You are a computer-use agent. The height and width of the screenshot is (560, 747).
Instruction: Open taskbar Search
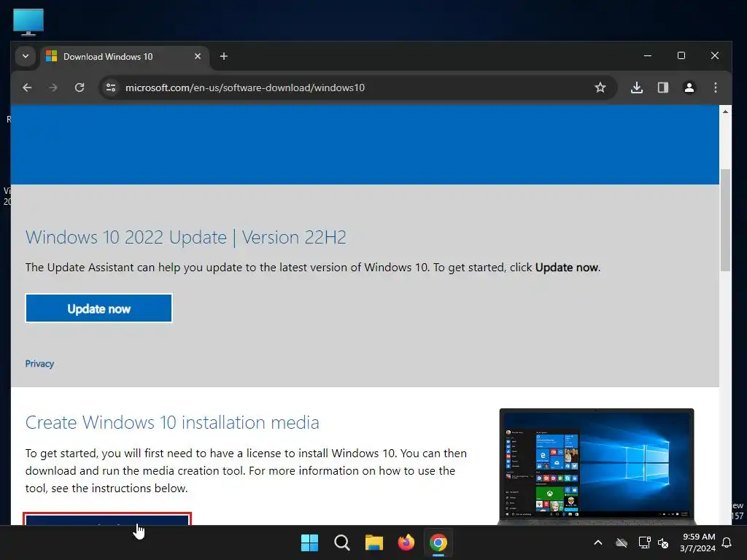[342, 542]
